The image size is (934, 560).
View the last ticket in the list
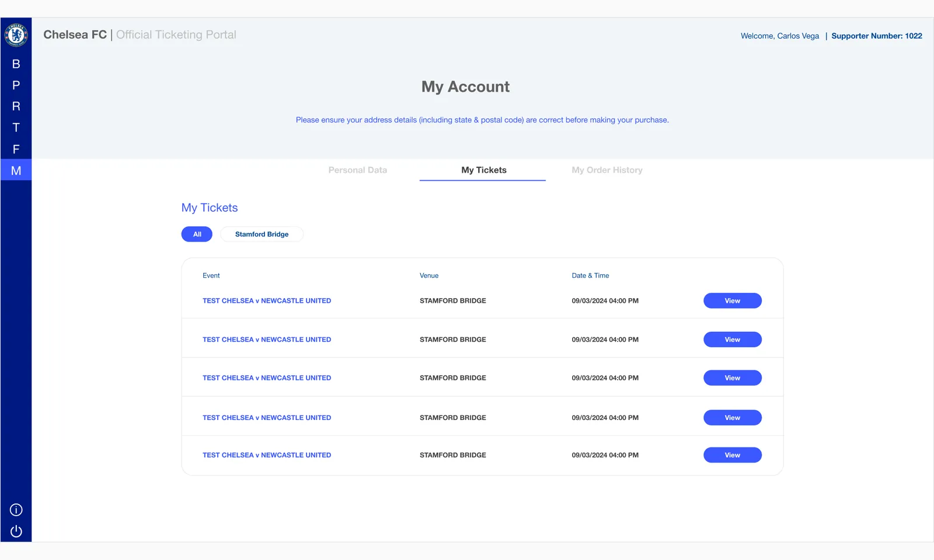(733, 455)
